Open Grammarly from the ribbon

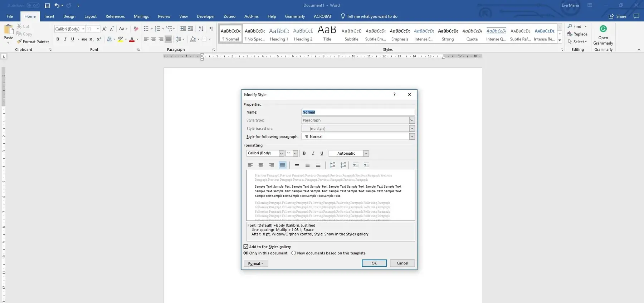click(x=603, y=35)
